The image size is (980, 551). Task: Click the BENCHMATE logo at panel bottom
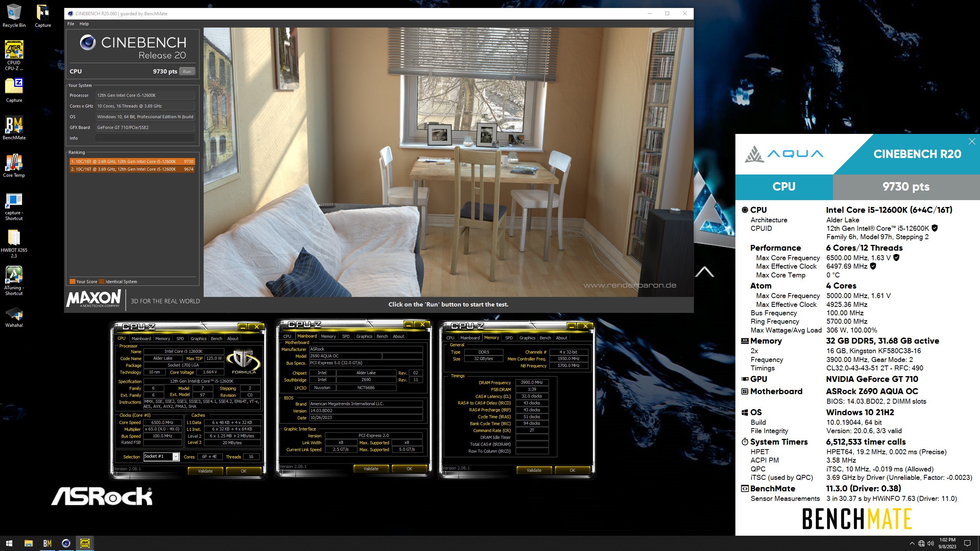[x=857, y=519]
